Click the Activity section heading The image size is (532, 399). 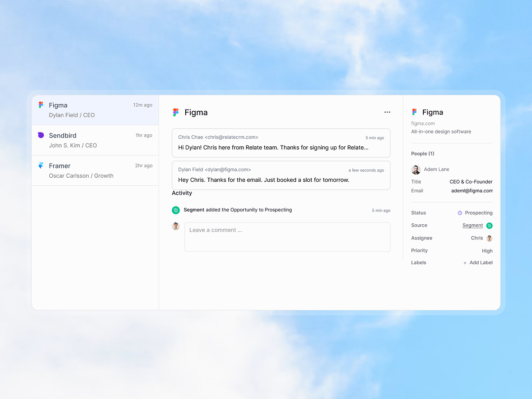click(x=182, y=193)
